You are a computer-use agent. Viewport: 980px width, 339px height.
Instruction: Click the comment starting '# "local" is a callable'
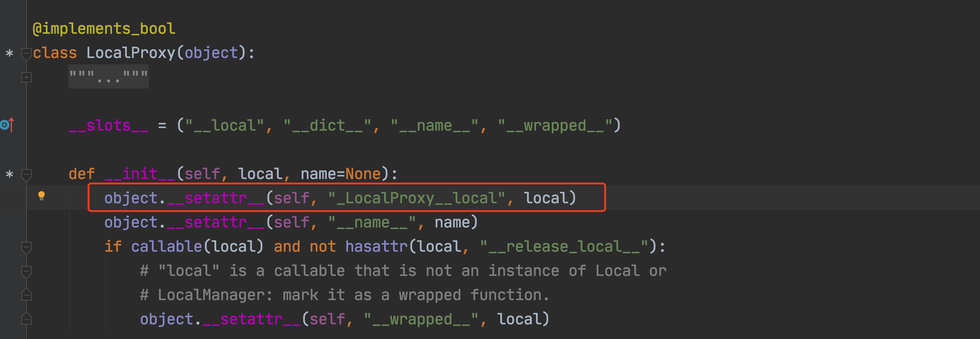coord(403,271)
